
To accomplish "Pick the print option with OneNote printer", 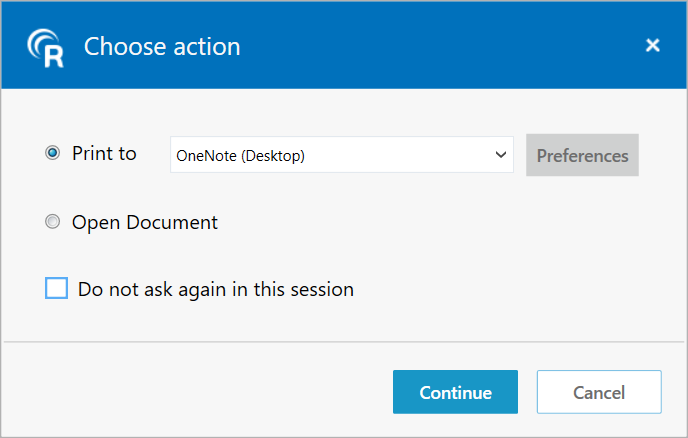I will [52, 154].
